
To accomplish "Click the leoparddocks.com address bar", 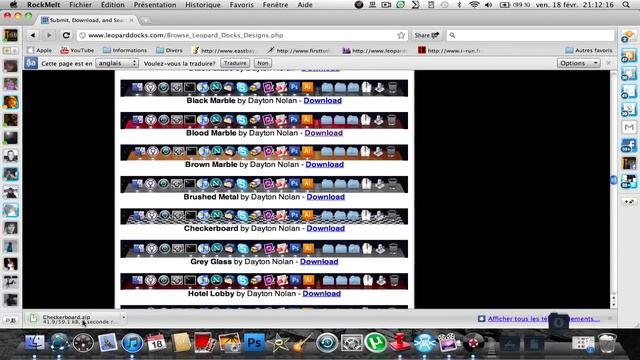I will click(x=241, y=36).
